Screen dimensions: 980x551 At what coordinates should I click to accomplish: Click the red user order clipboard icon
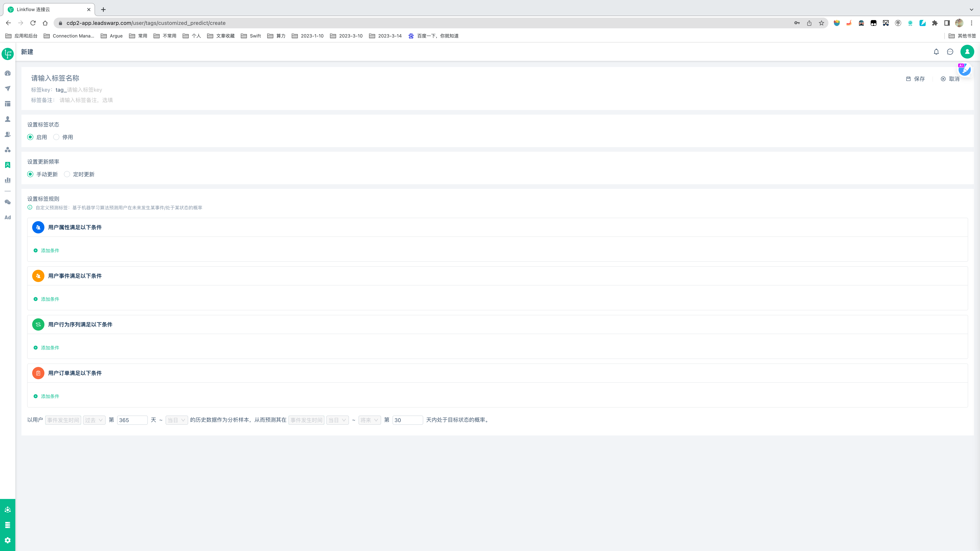coord(38,373)
